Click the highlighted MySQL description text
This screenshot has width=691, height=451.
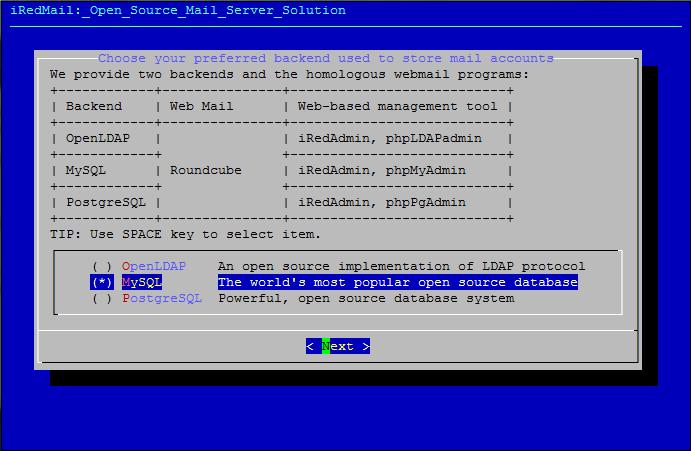pyautogui.click(x=397, y=283)
